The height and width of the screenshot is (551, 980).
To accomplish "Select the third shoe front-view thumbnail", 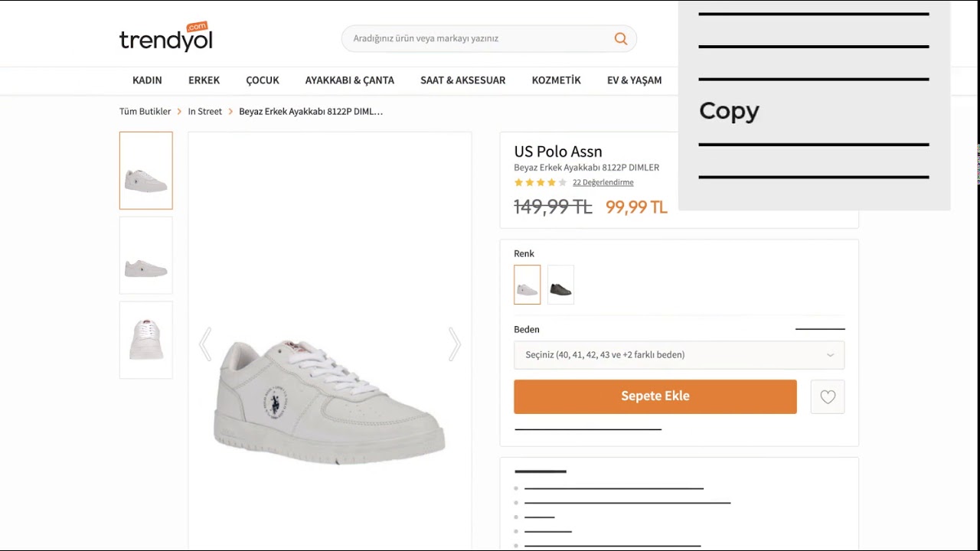I will [x=145, y=340].
